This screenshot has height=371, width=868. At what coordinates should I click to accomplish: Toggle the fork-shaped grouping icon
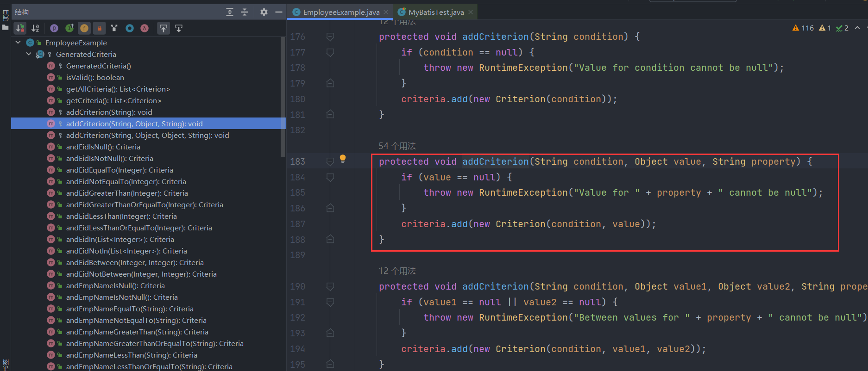pos(114,28)
